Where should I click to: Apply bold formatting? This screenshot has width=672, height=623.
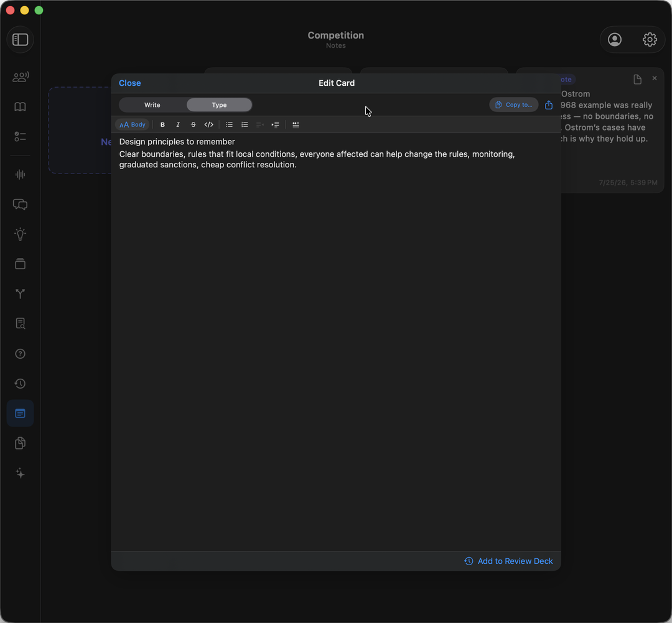[x=162, y=124]
